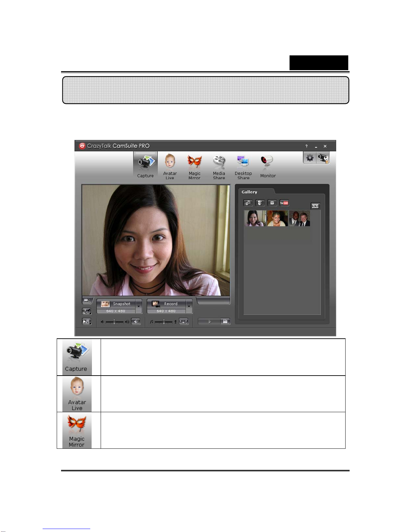The width and height of the screenshot is (411, 532).
Task: Adjust the speaker volume slider
Action: point(115,322)
